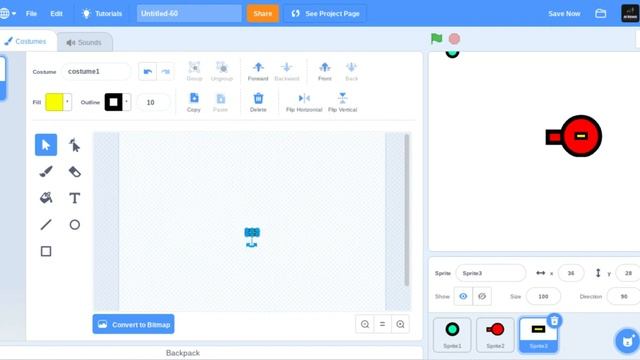Click the Ungroup icon
The image size is (640, 360).
click(222, 71)
